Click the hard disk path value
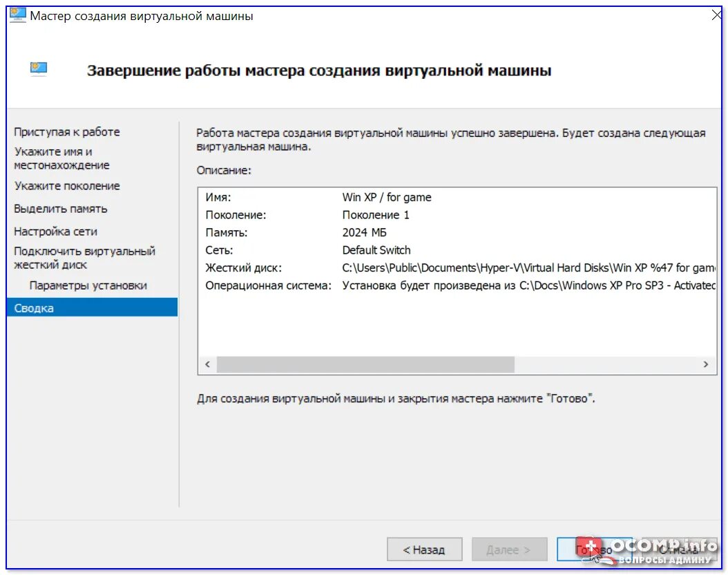Screen dimensions: 728x575 tap(529, 268)
